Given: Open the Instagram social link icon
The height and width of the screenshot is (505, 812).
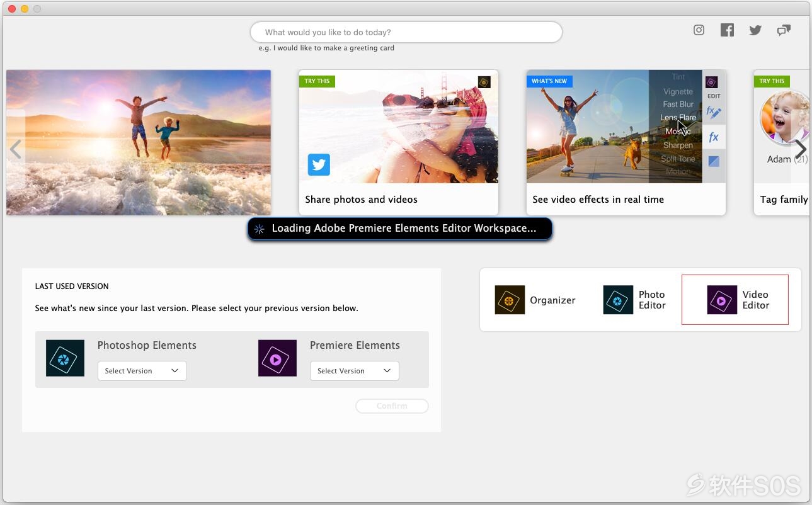Looking at the screenshot, I should tap(699, 30).
